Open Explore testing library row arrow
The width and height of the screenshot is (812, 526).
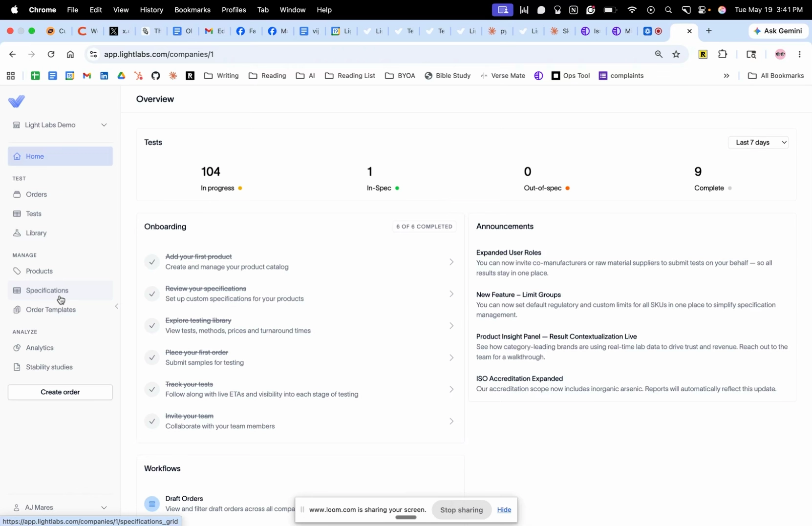451,325
